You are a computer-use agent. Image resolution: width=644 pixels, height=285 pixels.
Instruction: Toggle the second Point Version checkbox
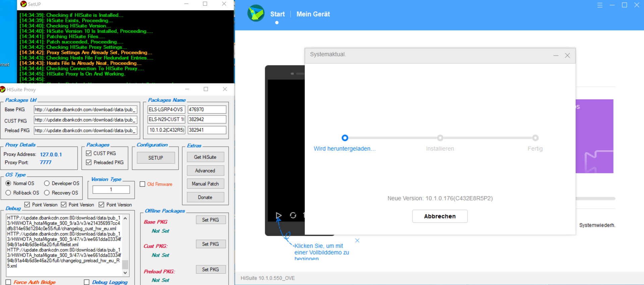tap(64, 205)
